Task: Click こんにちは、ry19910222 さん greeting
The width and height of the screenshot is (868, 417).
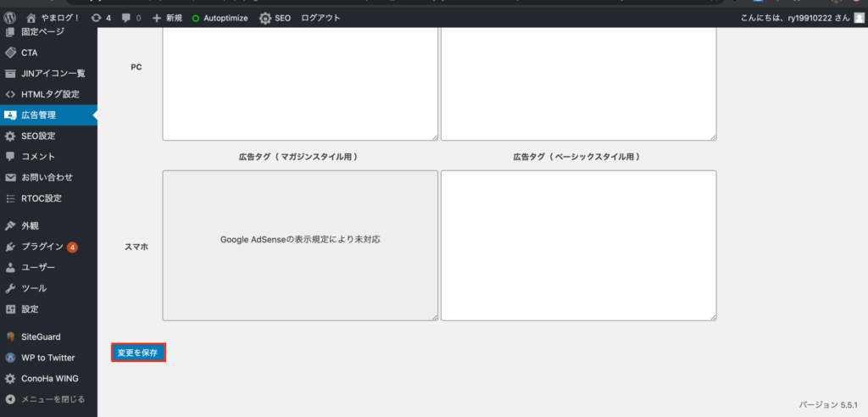Action: (795, 19)
